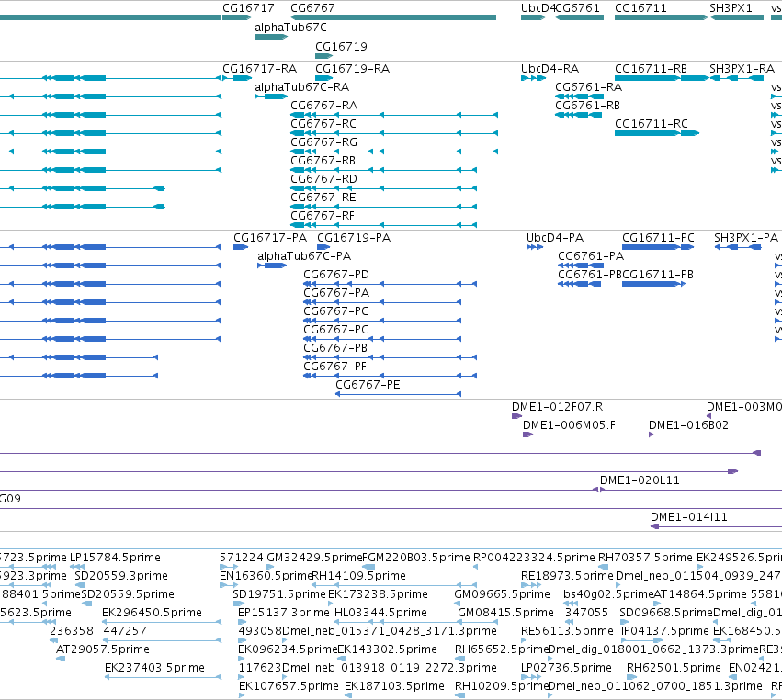Open EST label SD19751.5prime

[x=279, y=594]
